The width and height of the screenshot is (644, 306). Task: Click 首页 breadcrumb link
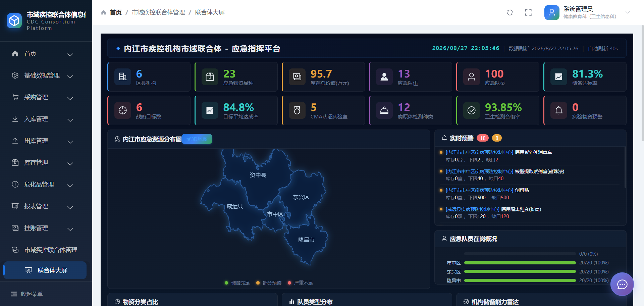pyautogui.click(x=116, y=12)
